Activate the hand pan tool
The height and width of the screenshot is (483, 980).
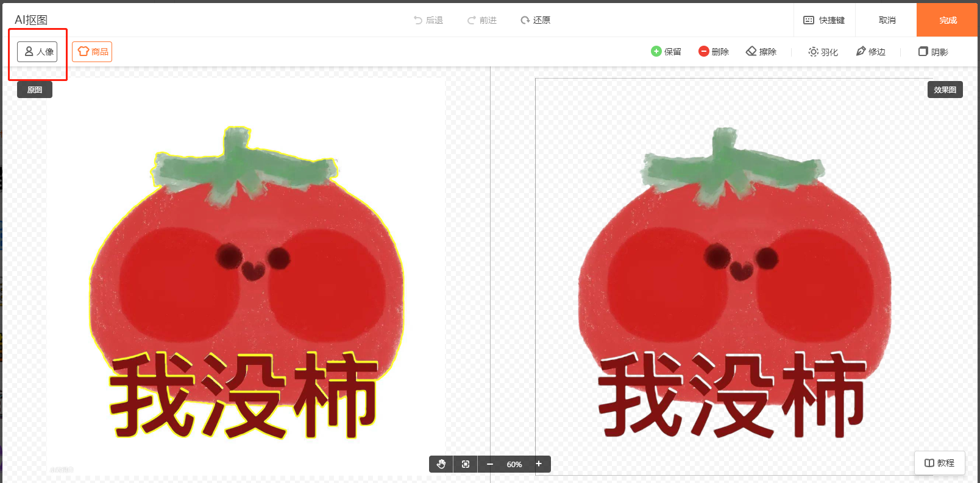coord(441,464)
